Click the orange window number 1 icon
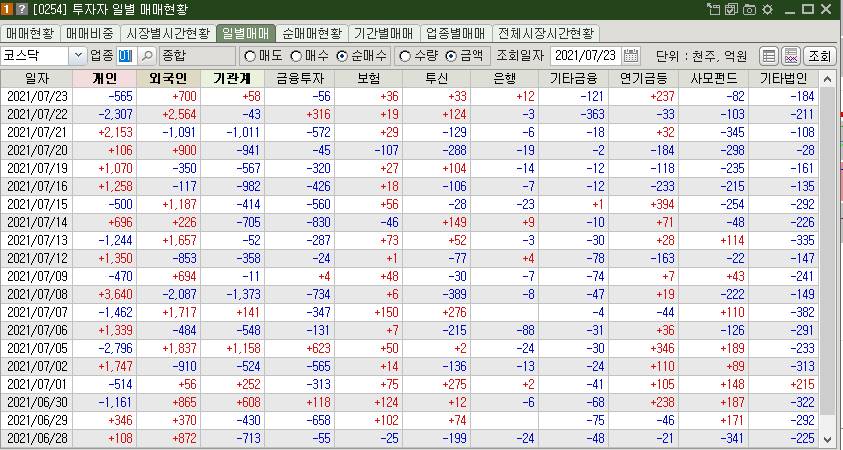Viewport: 843px width, 450px height. point(6,9)
